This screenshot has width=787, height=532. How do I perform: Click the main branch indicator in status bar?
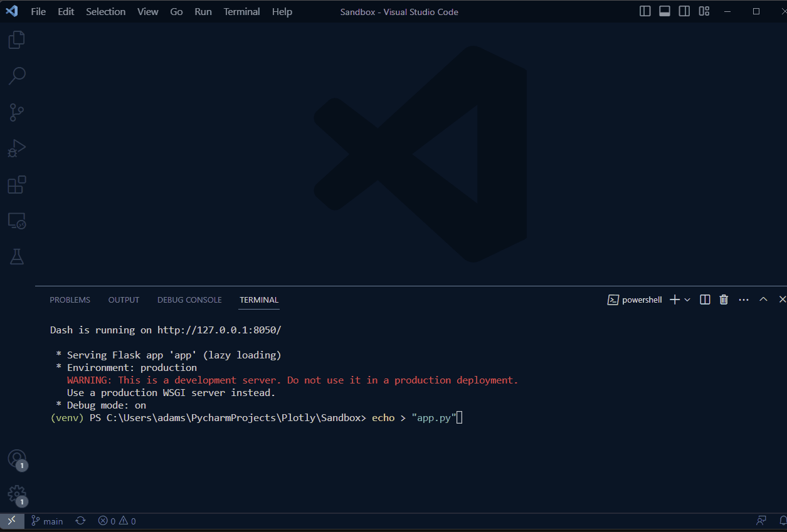pos(46,521)
